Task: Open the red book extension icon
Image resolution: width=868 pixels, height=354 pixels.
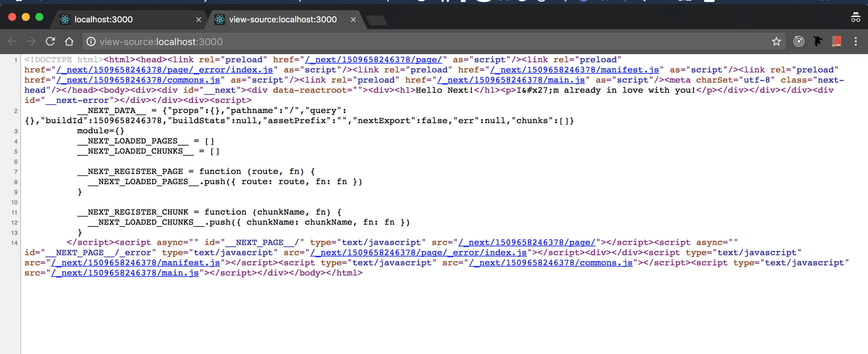Action: [837, 42]
